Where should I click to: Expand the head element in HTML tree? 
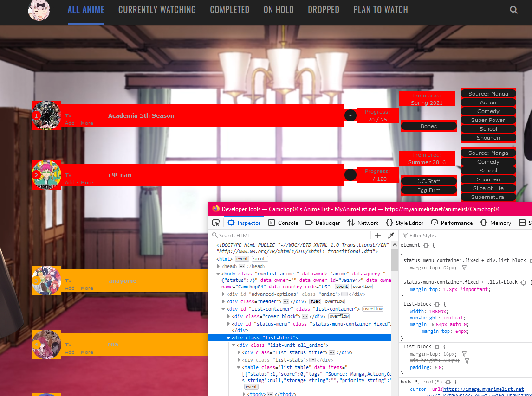219,266
